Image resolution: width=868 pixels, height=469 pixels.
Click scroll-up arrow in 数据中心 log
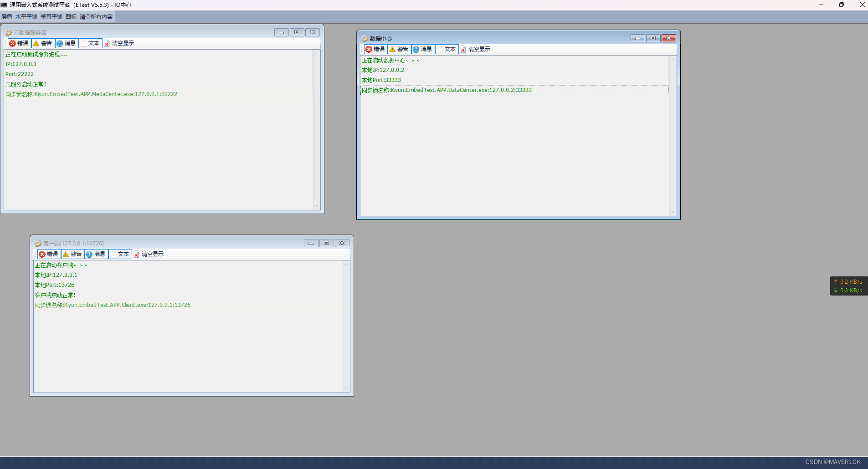[x=673, y=59]
